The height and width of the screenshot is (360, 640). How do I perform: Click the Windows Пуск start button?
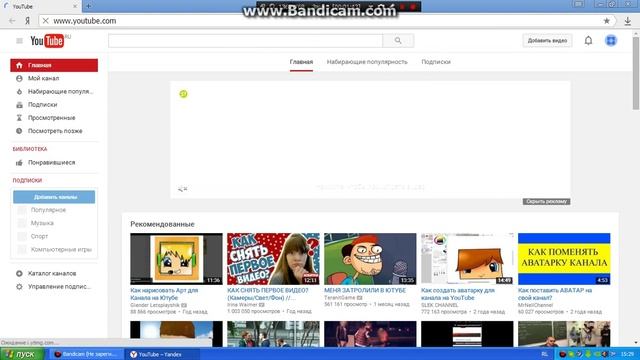coord(22,354)
